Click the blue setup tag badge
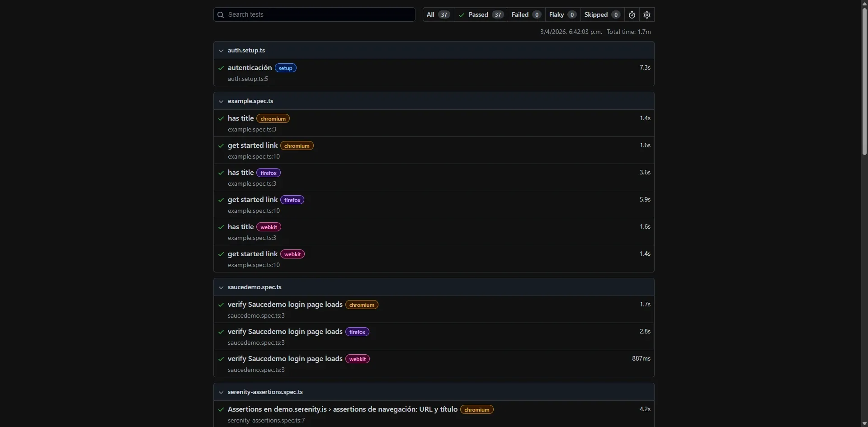Viewport: 868px width, 427px height. [285, 68]
